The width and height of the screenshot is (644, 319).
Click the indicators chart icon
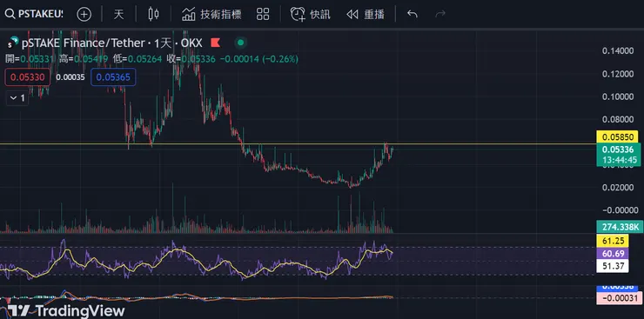[189, 15]
